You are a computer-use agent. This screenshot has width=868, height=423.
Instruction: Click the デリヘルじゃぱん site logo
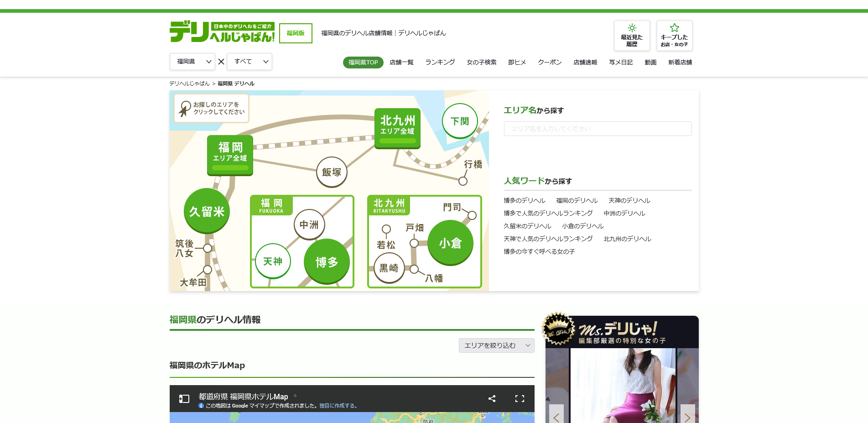(x=222, y=32)
